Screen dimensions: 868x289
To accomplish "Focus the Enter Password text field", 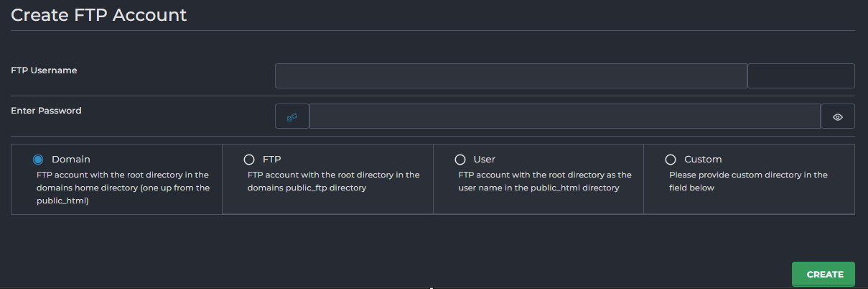I will tap(564, 116).
